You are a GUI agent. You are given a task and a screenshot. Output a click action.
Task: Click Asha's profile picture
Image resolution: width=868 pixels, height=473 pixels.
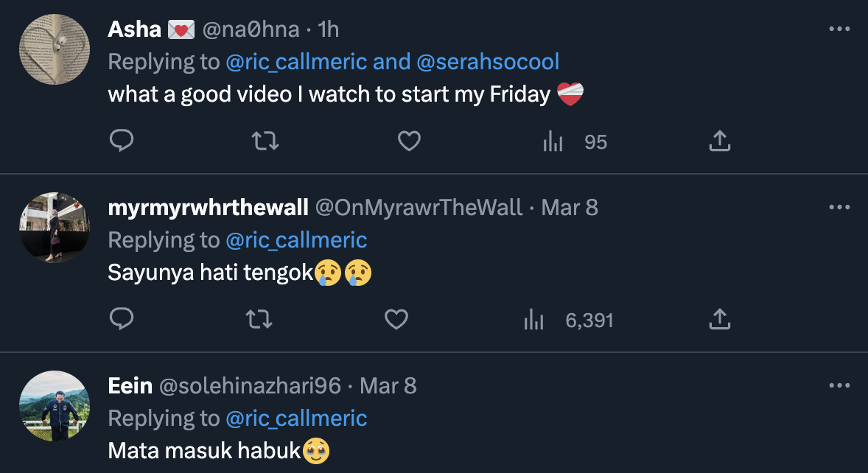click(x=55, y=49)
